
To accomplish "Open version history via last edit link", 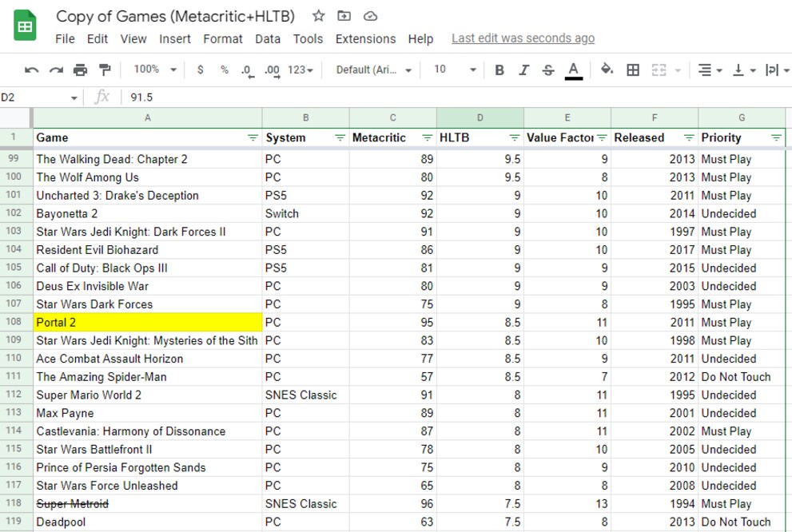I will pyautogui.click(x=523, y=38).
